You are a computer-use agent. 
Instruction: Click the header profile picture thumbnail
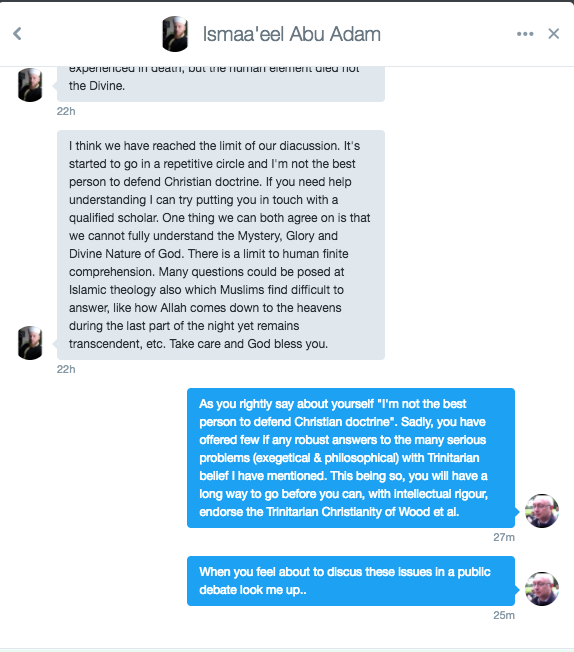175,34
